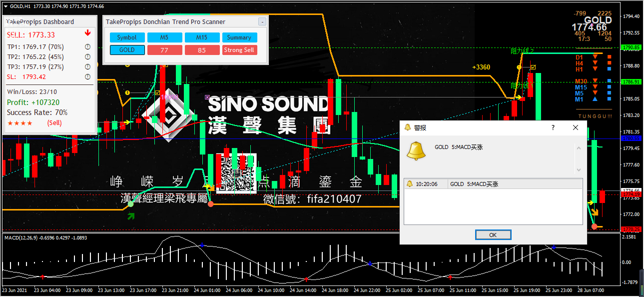Click the H4 down-trend arrow indicator
Image resolution: width=644 pixels, height=297 pixels.
pyautogui.click(x=595, y=63)
